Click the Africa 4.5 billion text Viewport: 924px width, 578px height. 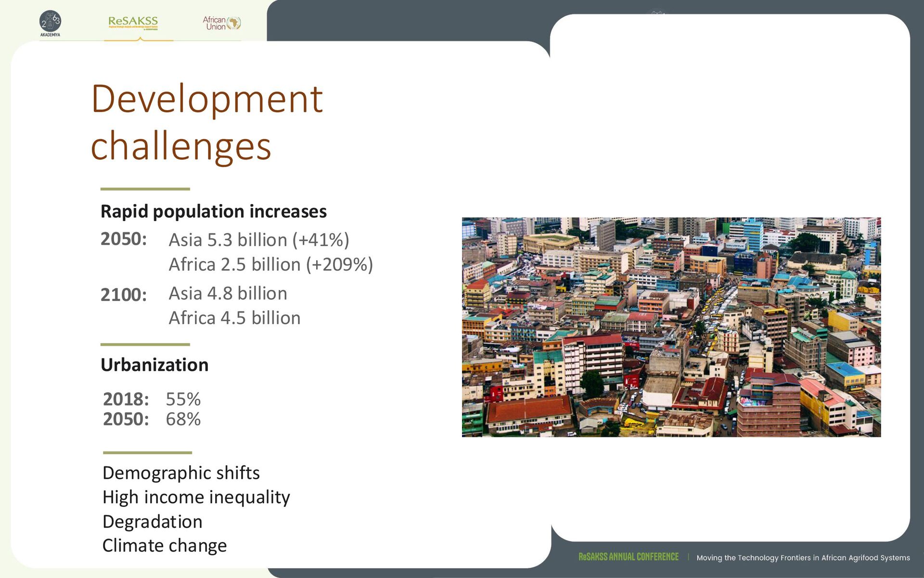tap(234, 318)
